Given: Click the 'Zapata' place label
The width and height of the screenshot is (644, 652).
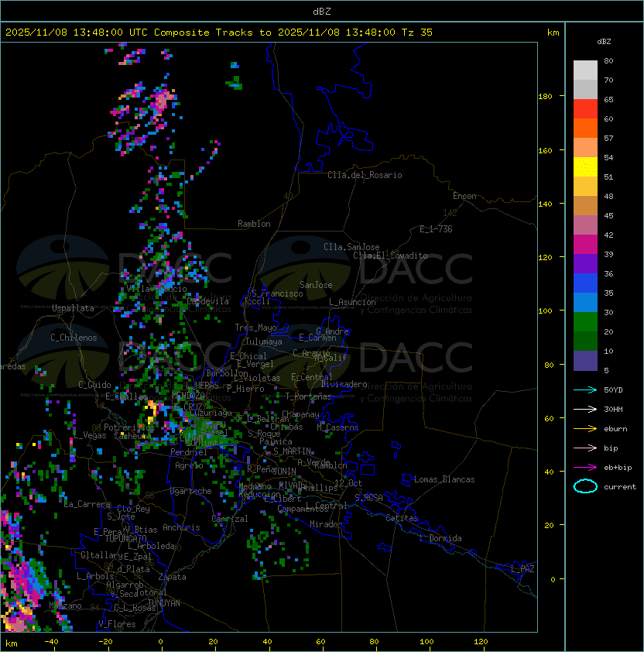Looking at the screenshot, I should [x=172, y=577].
